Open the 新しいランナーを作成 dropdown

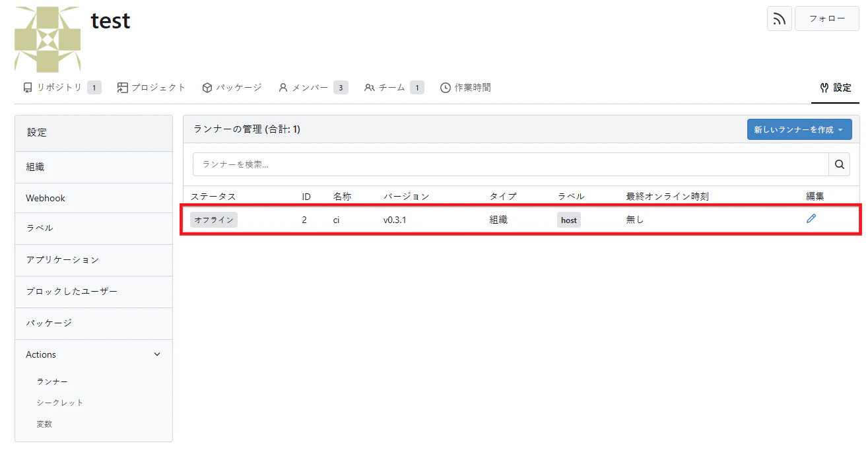point(799,129)
